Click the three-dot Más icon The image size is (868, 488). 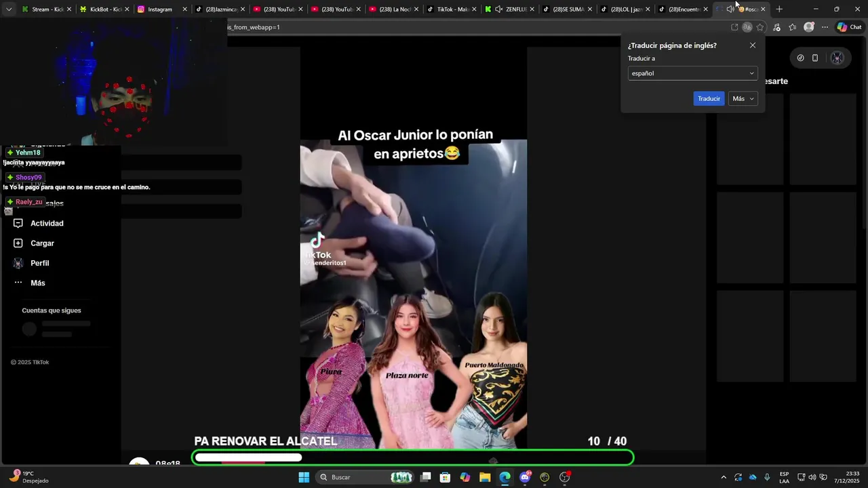tap(18, 283)
